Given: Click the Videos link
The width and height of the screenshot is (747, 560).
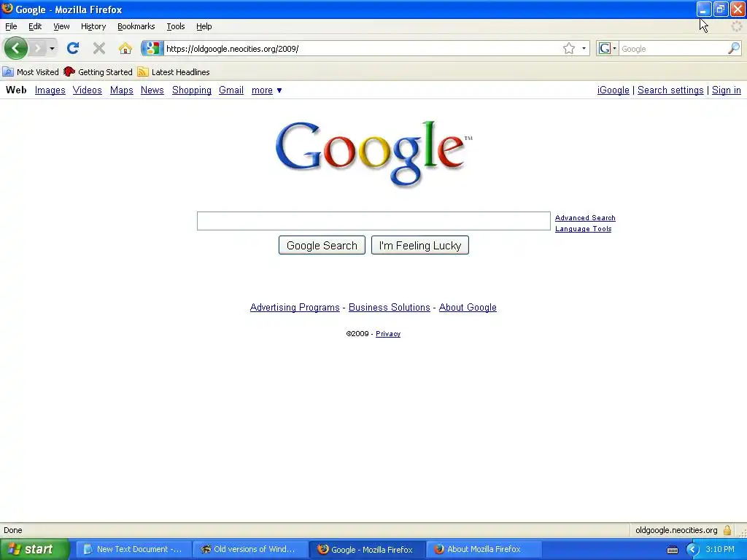Looking at the screenshot, I should [88, 90].
